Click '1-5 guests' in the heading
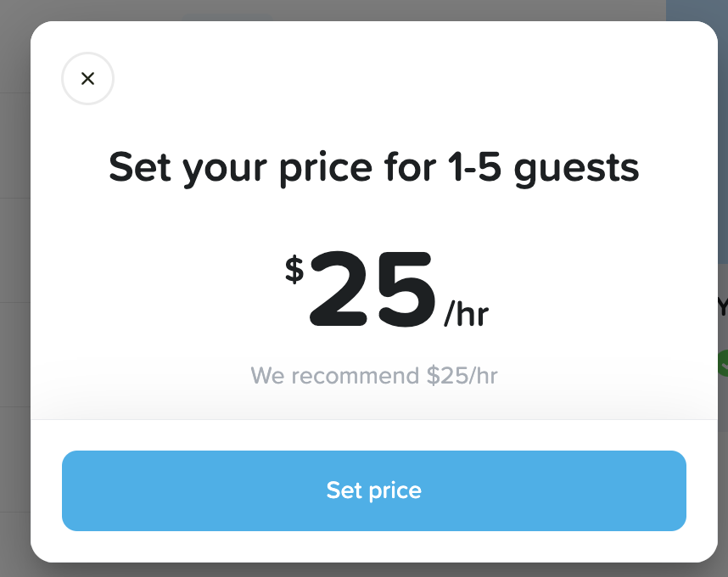Image resolution: width=728 pixels, height=577 pixels. pyautogui.click(x=543, y=167)
